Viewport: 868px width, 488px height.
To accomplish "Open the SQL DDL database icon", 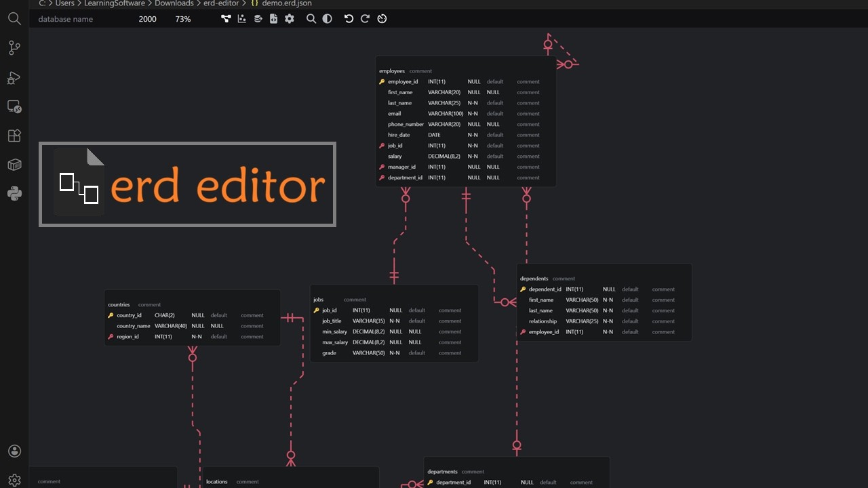I will coord(258,19).
